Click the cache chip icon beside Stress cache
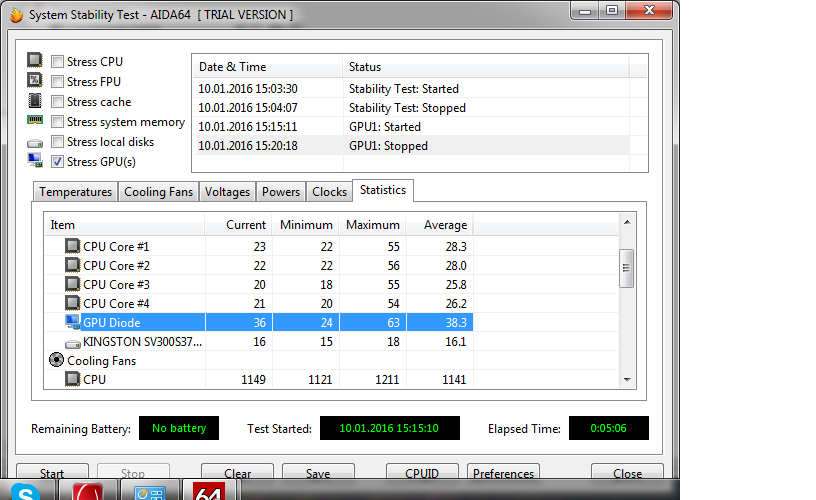The height and width of the screenshot is (500, 816). coord(34,100)
